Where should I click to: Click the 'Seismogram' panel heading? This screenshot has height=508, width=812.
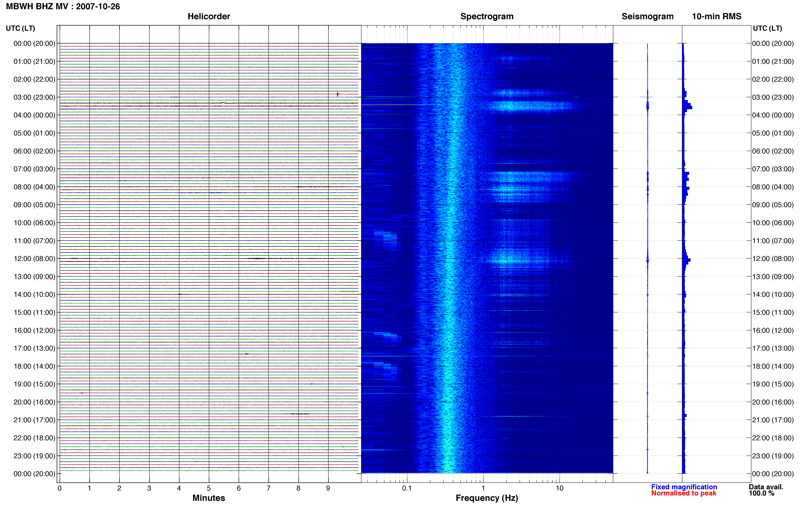click(x=647, y=16)
